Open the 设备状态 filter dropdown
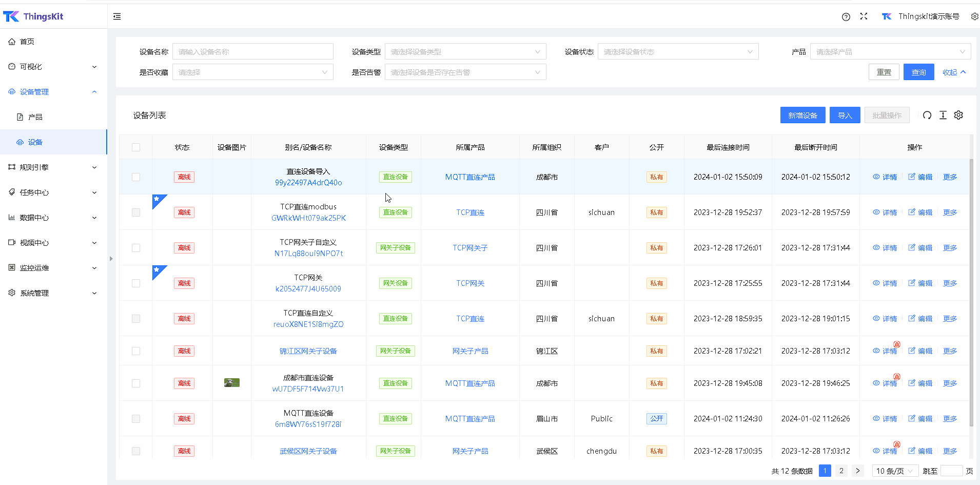Screen dimensions: 980x485 tap(678, 52)
